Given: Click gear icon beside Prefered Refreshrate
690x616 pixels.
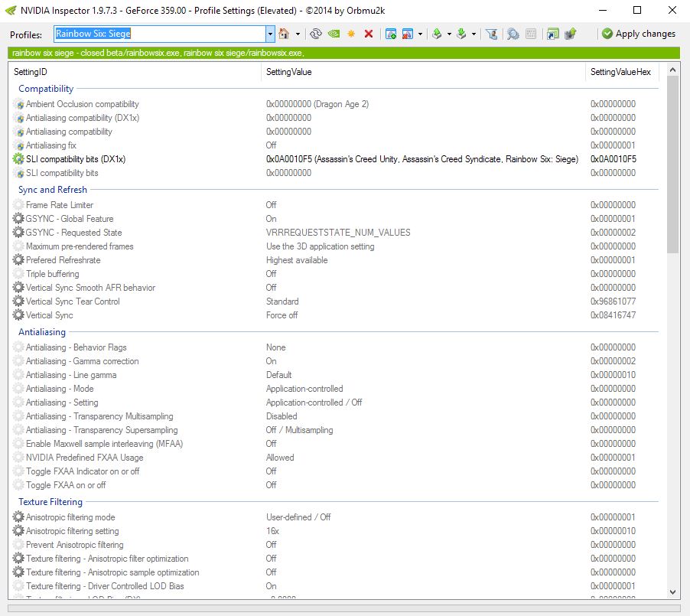Looking at the screenshot, I should [x=18, y=259].
